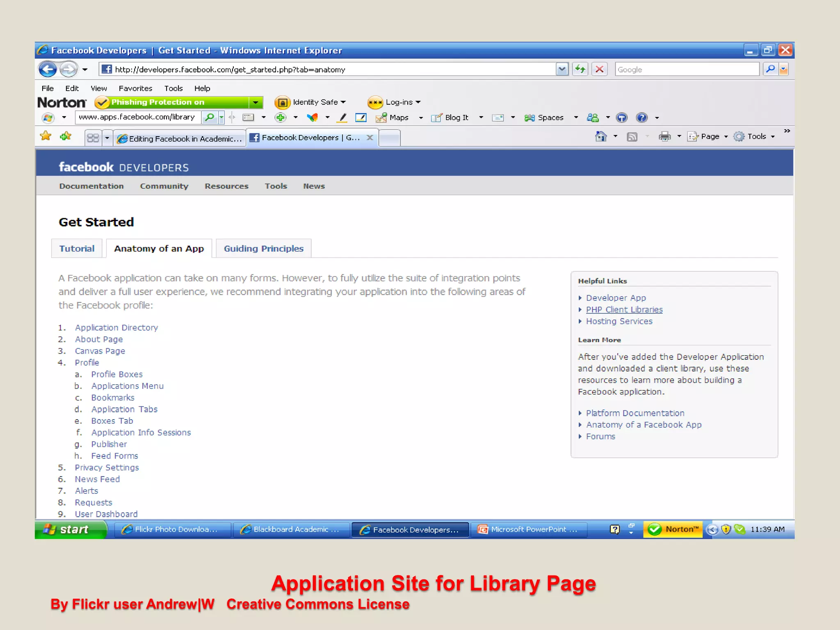This screenshot has width=840, height=630.
Task: Open the Page menu dropdown
Action: [726, 137]
